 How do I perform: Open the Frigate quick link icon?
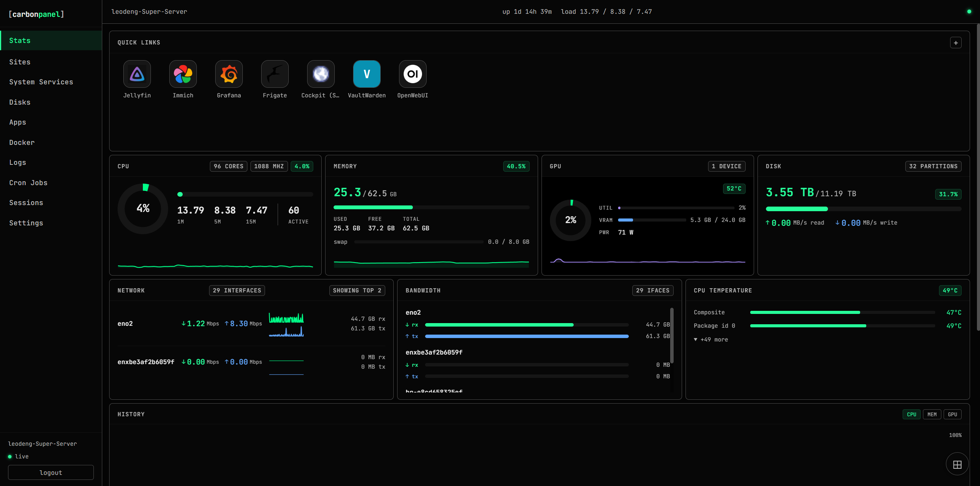[x=275, y=74]
